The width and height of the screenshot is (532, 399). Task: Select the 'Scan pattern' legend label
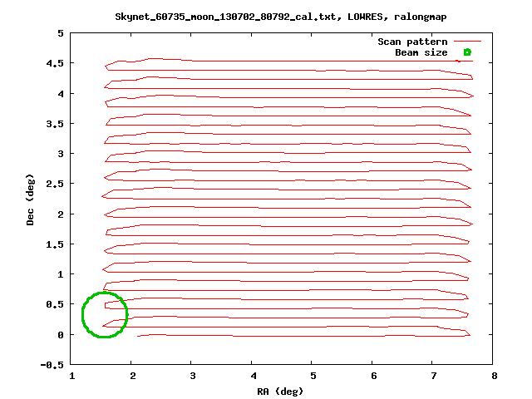click(x=412, y=42)
